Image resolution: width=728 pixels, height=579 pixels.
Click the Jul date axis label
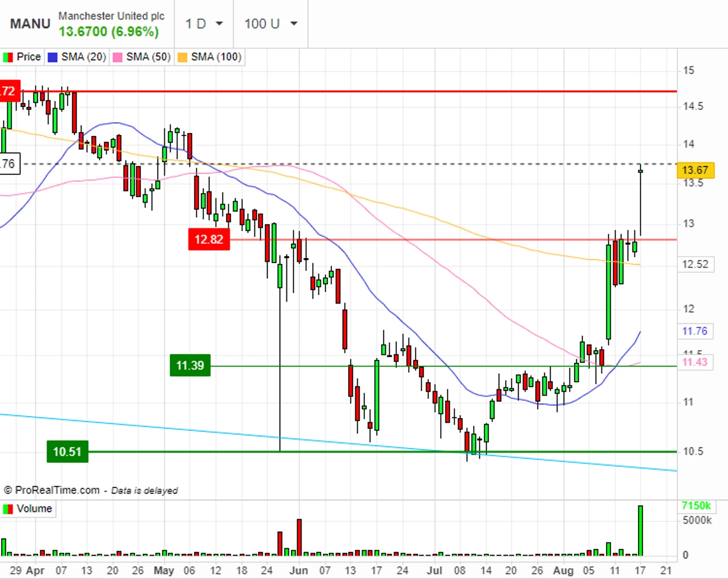pyautogui.click(x=434, y=570)
